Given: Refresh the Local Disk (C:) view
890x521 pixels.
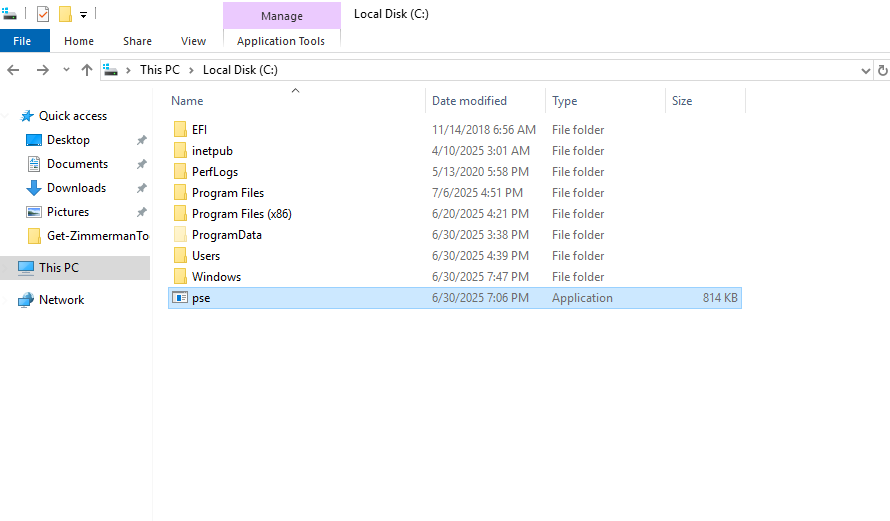Looking at the screenshot, I should [x=882, y=70].
